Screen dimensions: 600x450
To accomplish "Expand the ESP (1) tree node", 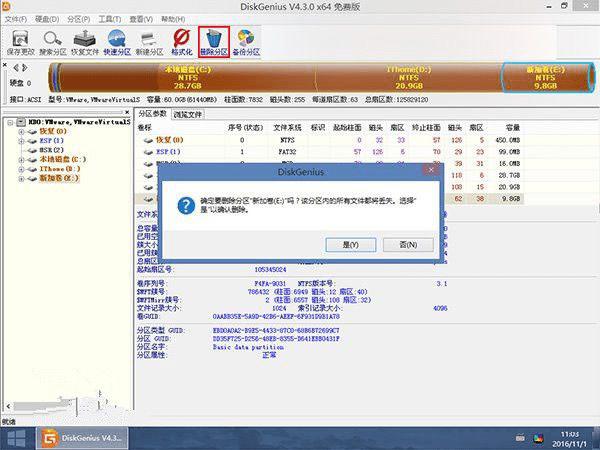I will click(21, 141).
